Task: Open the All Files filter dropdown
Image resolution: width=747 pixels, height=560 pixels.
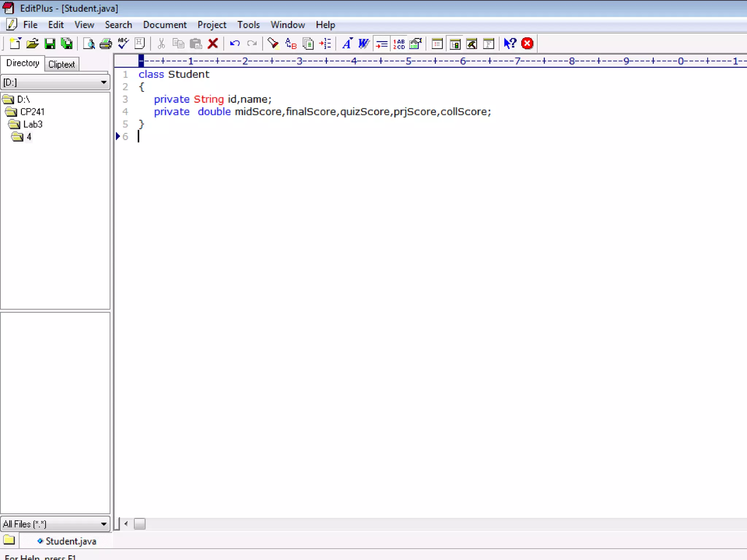Action: [104, 524]
